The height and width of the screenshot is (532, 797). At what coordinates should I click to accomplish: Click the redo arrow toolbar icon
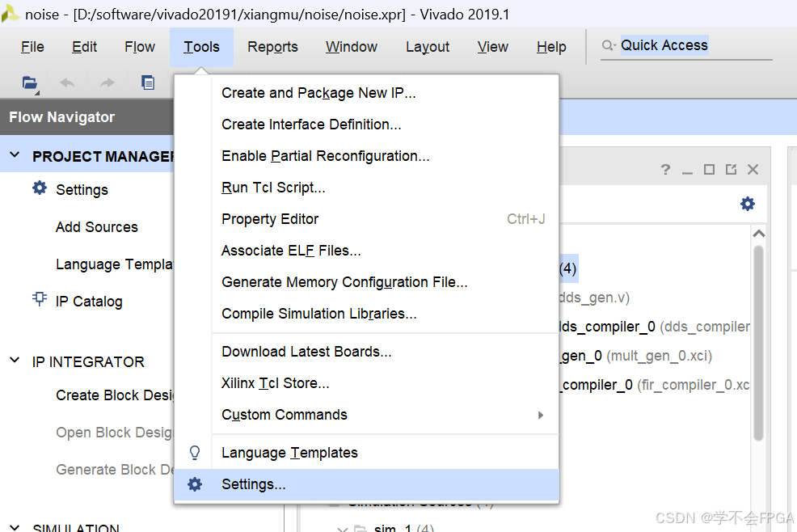click(107, 82)
